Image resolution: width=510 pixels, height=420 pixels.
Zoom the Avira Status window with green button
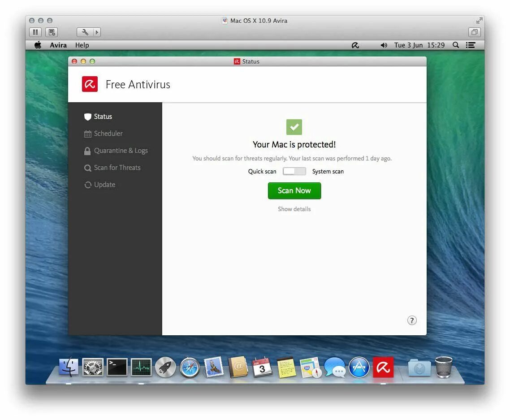pyautogui.click(x=92, y=61)
